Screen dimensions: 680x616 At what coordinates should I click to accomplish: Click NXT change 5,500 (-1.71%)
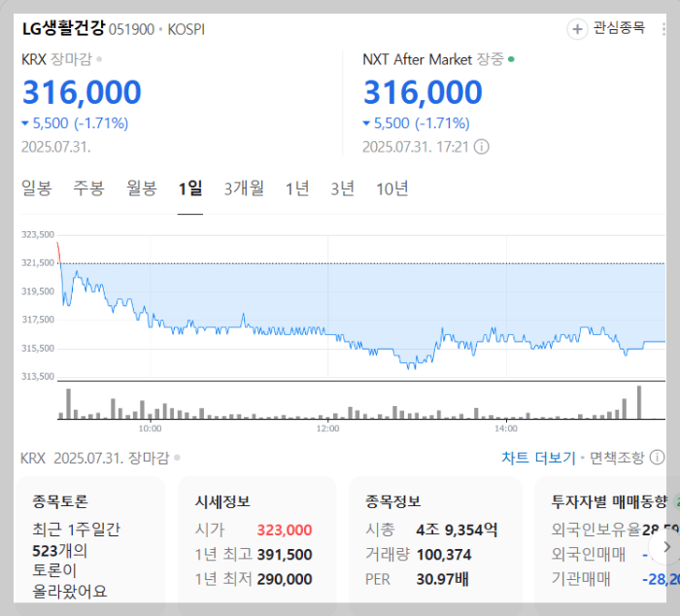pos(417,123)
